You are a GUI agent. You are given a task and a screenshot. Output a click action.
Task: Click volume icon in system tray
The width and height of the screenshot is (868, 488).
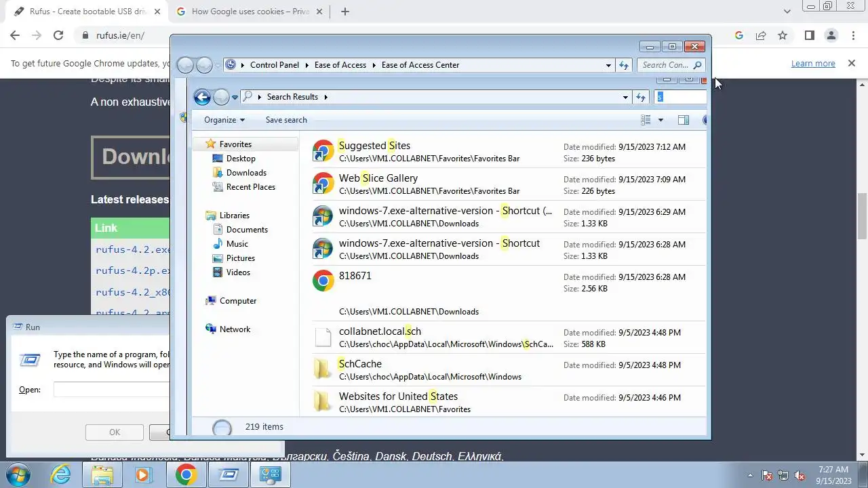800,475
